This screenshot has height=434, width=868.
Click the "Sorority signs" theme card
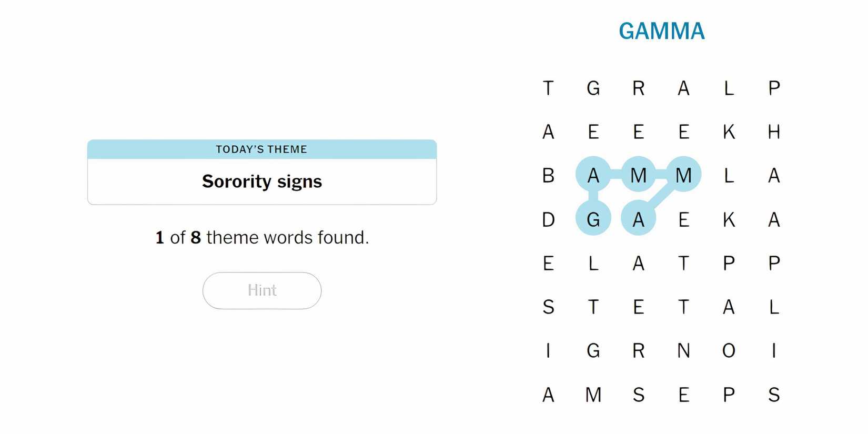(x=262, y=181)
